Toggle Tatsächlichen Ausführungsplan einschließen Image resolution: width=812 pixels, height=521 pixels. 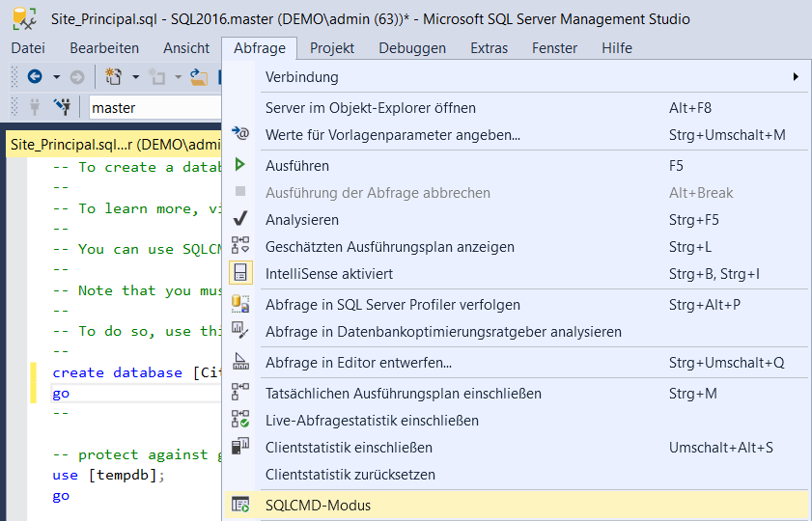403,394
